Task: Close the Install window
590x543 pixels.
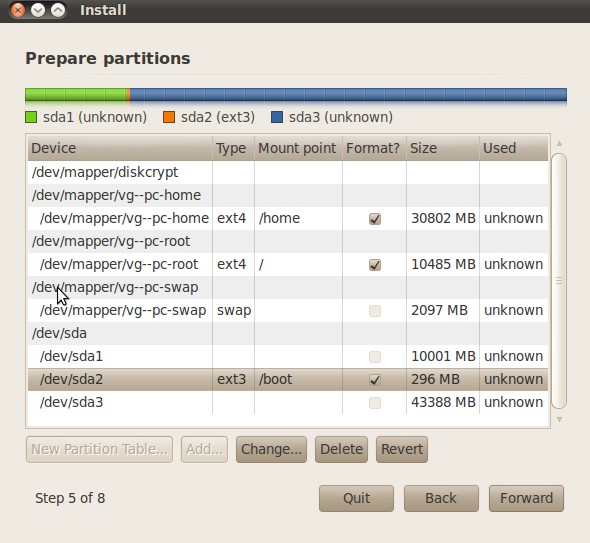Action: coord(17,10)
